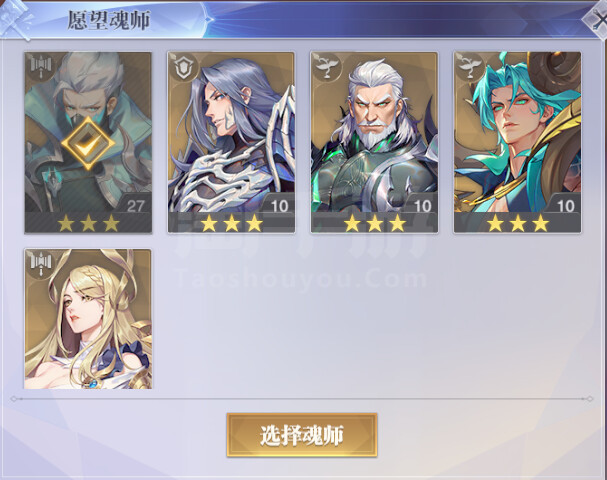
Task: Click the level 10 badge on the teal-haired card
Action: (x=565, y=206)
